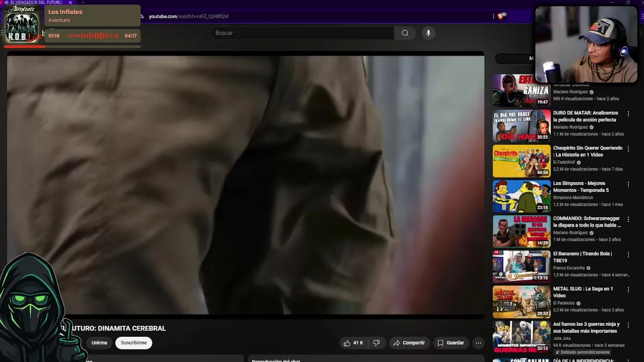Click the webcam overlay of streamer
644x362 pixels.
pos(586,44)
